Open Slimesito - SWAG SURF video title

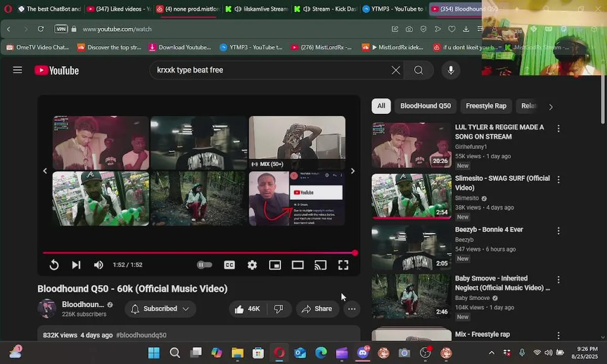502,183
